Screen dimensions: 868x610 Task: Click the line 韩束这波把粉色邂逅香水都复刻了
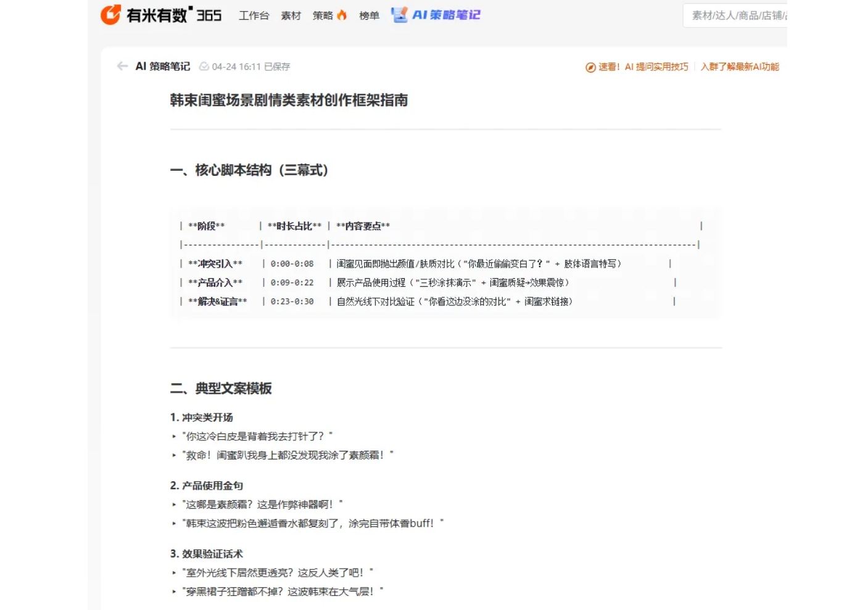[313, 524]
